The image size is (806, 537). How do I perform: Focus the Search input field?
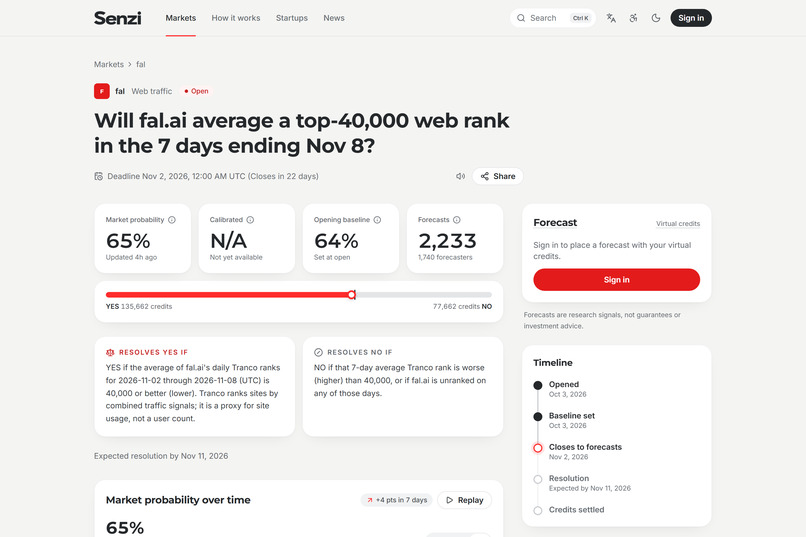[553, 18]
